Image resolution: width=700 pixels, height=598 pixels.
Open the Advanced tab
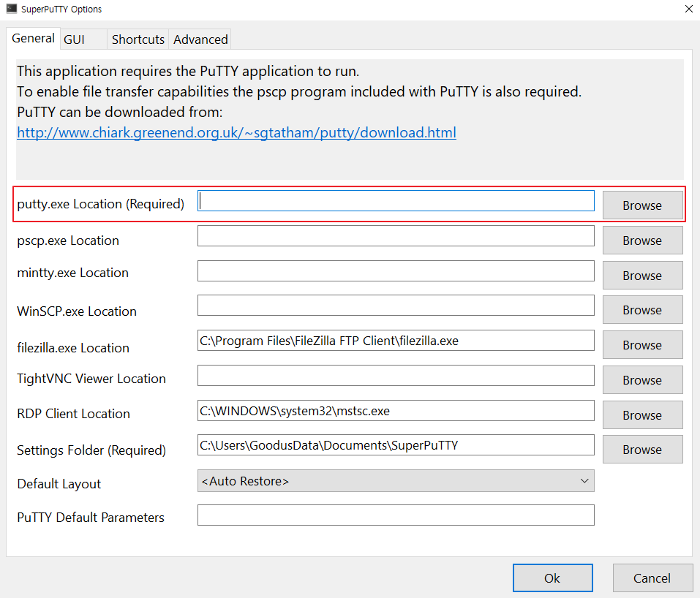[200, 39]
